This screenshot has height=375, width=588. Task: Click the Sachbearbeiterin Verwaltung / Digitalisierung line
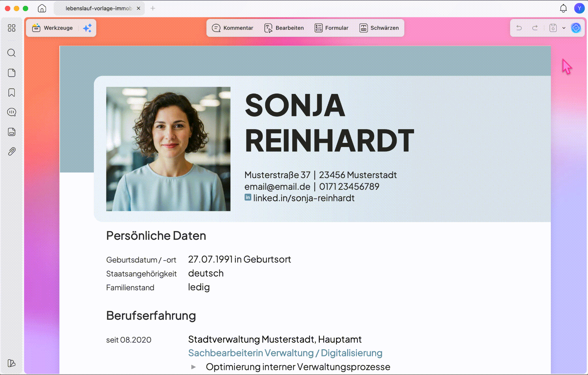285,353
